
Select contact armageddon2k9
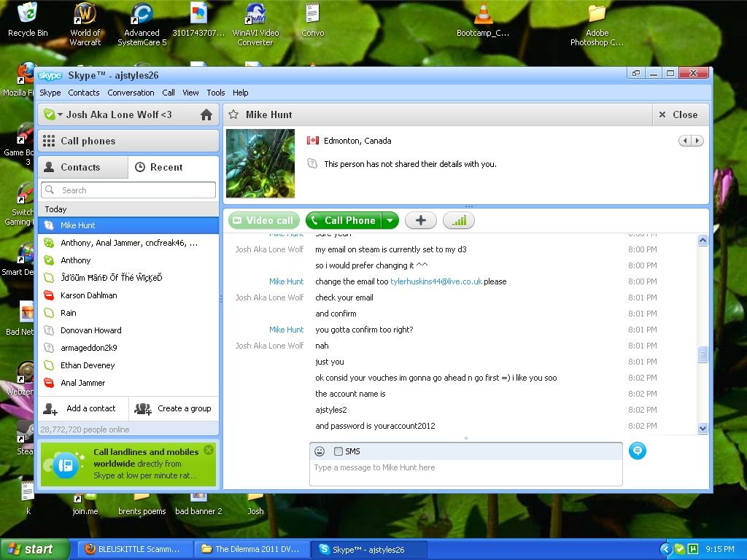(128, 348)
